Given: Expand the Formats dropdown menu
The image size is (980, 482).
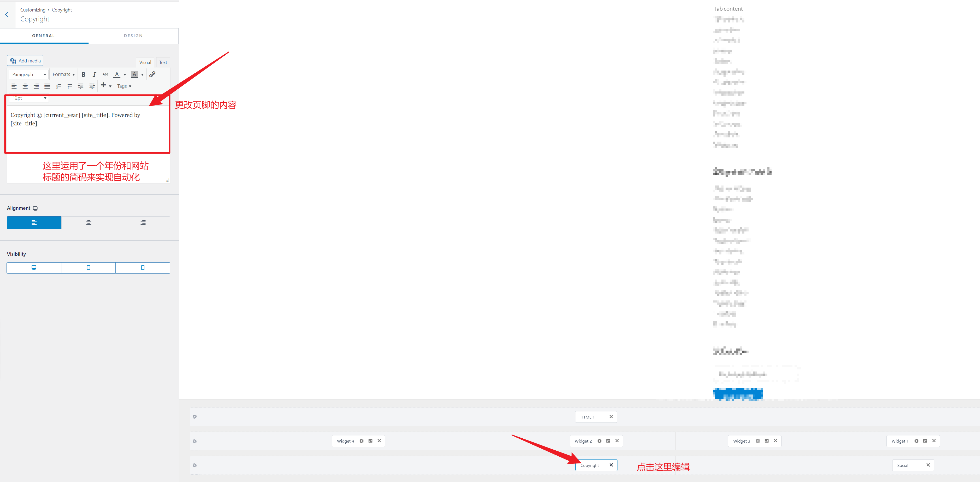Looking at the screenshot, I should pos(63,74).
